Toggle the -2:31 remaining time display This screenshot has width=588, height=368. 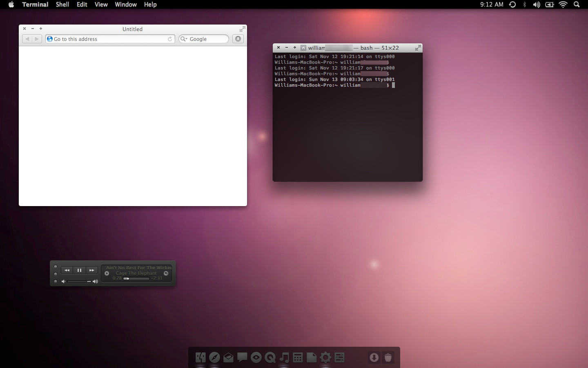157,278
